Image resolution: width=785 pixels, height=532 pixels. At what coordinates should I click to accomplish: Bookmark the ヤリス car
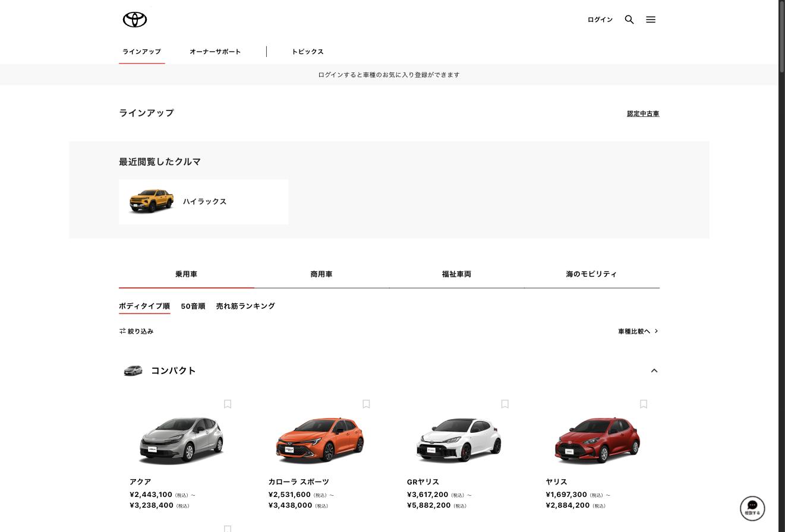click(644, 404)
